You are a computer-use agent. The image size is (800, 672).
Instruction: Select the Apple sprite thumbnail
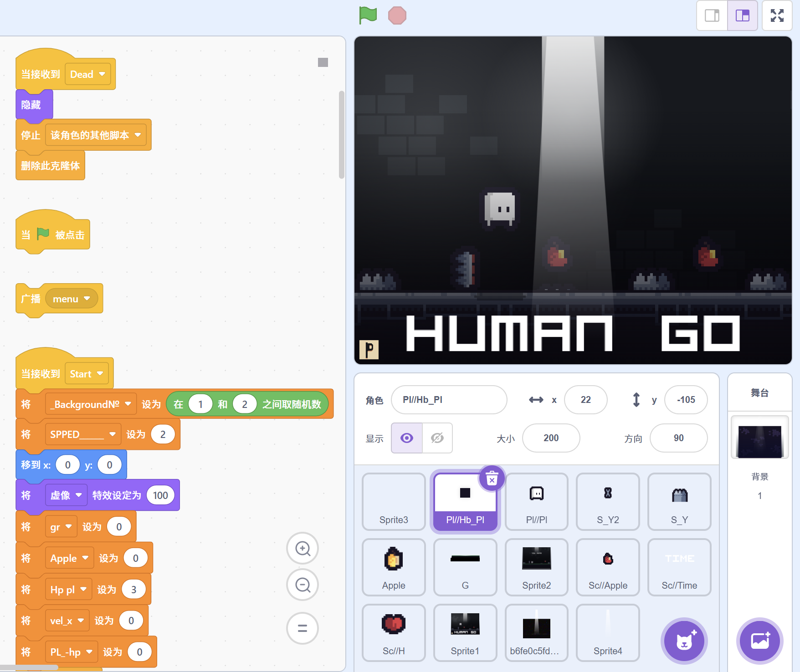(394, 567)
